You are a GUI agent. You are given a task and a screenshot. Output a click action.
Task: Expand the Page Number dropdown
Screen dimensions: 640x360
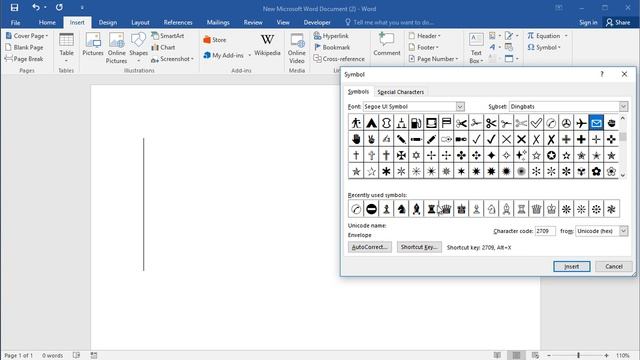(x=433, y=59)
